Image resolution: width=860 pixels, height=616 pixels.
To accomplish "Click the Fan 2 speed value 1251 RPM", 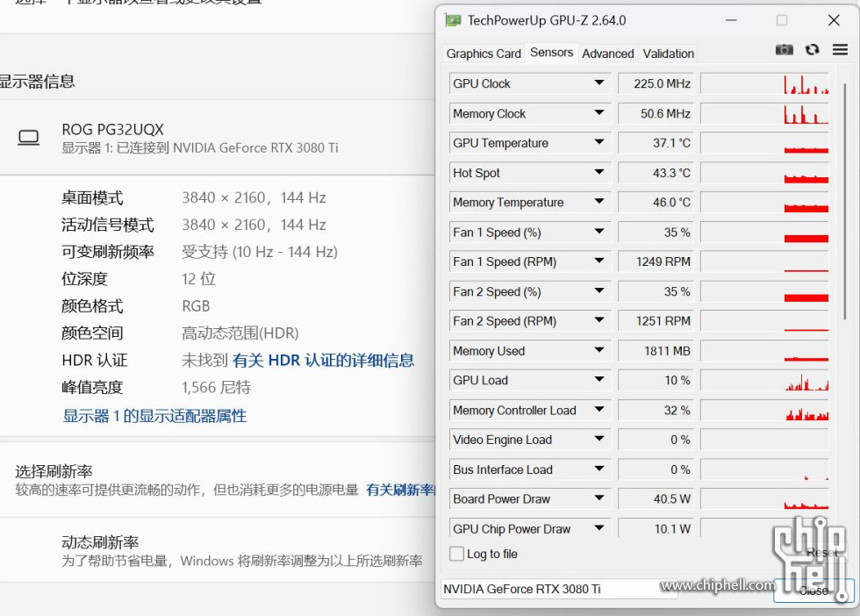I will (656, 321).
